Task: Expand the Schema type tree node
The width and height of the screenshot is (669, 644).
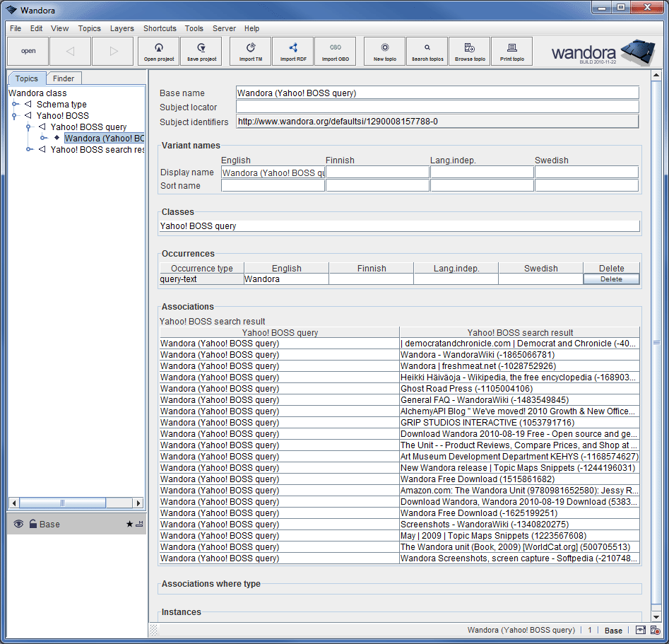Action: [x=14, y=104]
